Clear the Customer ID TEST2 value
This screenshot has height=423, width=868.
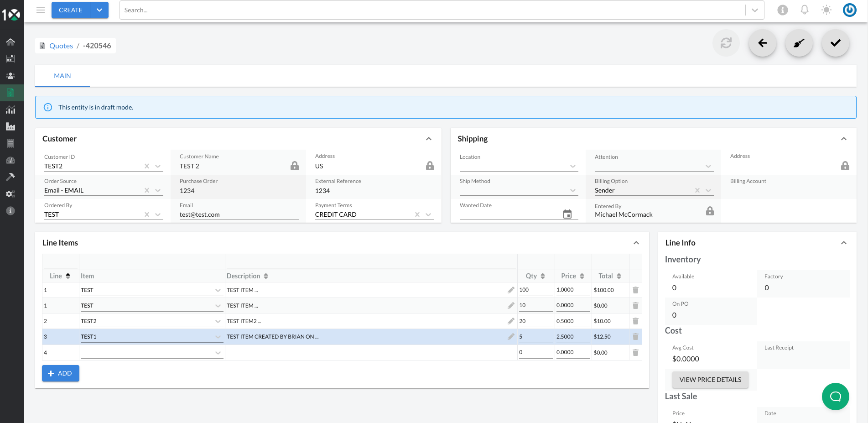147,166
